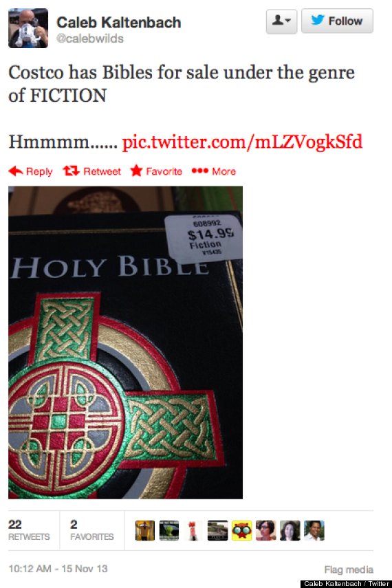Open the first retweeter avatar
The width and height of the screenshot is (392, 588).
pyautogui.click(x=145, y=530)
